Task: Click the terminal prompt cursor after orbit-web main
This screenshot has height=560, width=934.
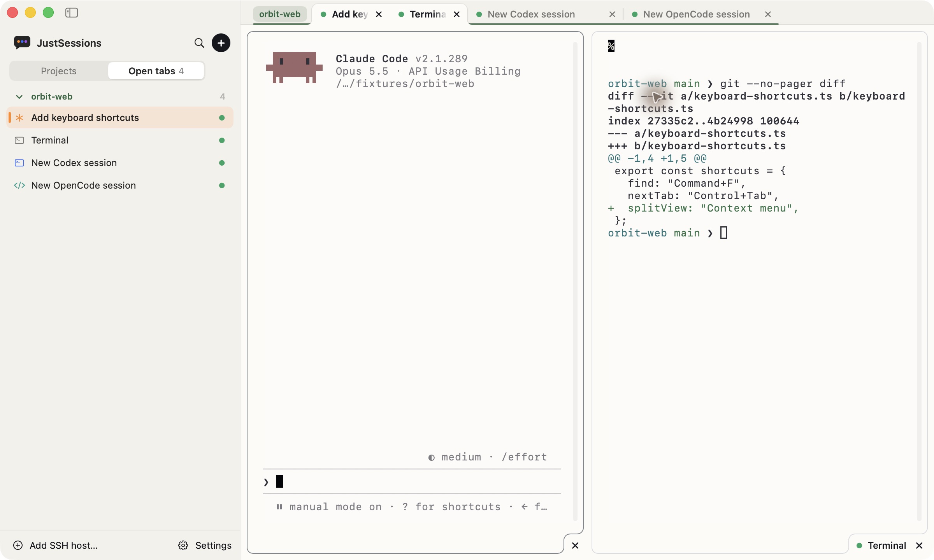Action: click(723, 233)
